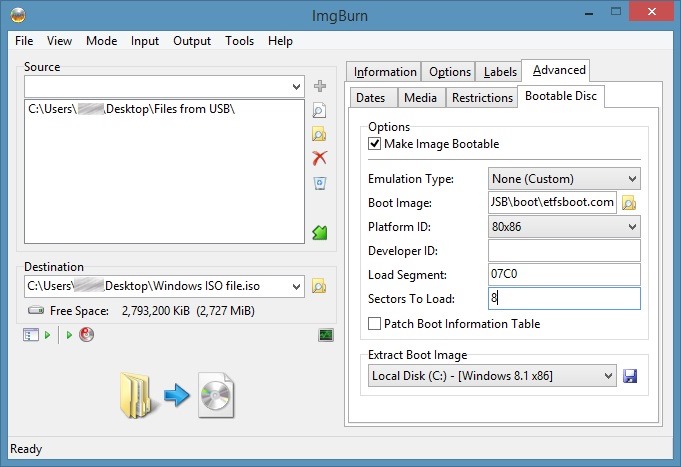Uncheck Make Image Bootable
The width and height of the screenshot is (681, 467).
[x=374, y=144]
